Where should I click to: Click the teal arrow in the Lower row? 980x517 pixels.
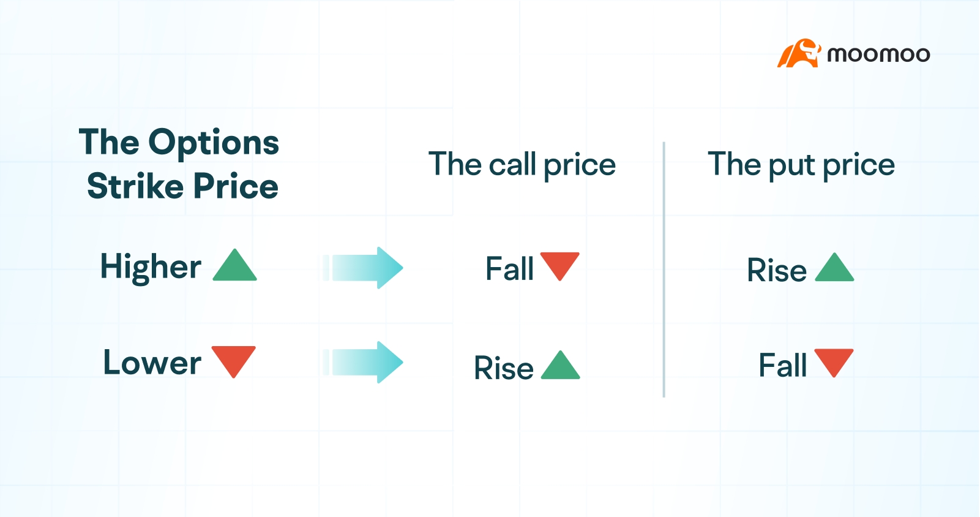coord(363,362)
